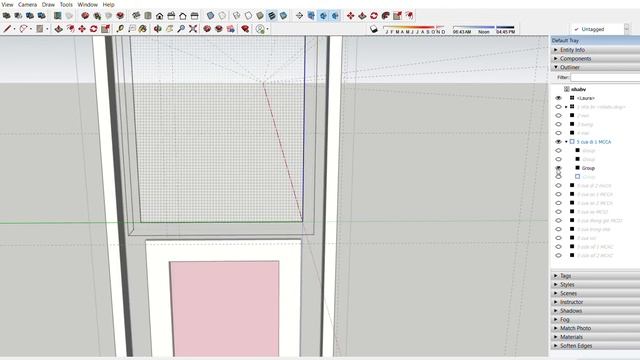Image resolution: width=640 pixels, height=360 pixels.
Task: Toggle visibility eye for <Laura>
Action: pos(558,98)
